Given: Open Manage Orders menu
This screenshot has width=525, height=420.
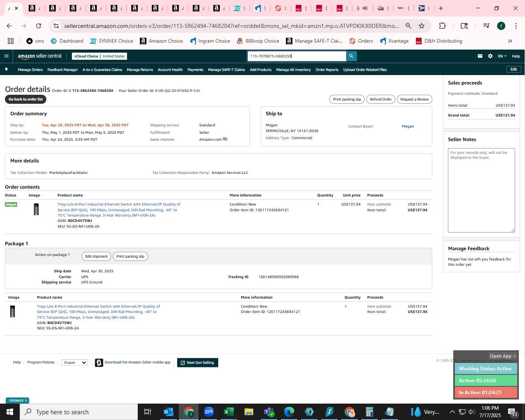Looking at the screenshot, I should click(x=30, y=70).
